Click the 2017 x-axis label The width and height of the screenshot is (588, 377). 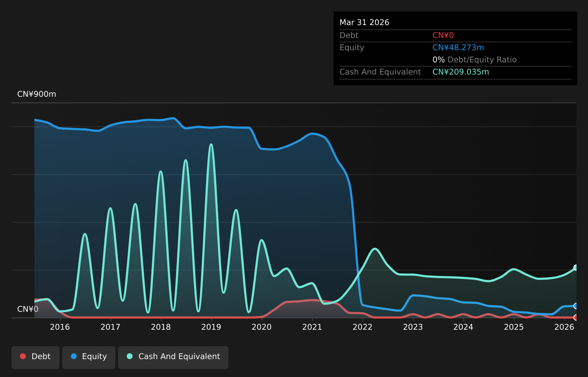coord(110,327)
